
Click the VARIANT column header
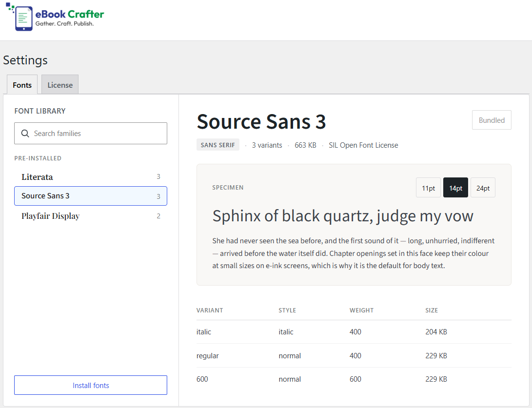210,311
